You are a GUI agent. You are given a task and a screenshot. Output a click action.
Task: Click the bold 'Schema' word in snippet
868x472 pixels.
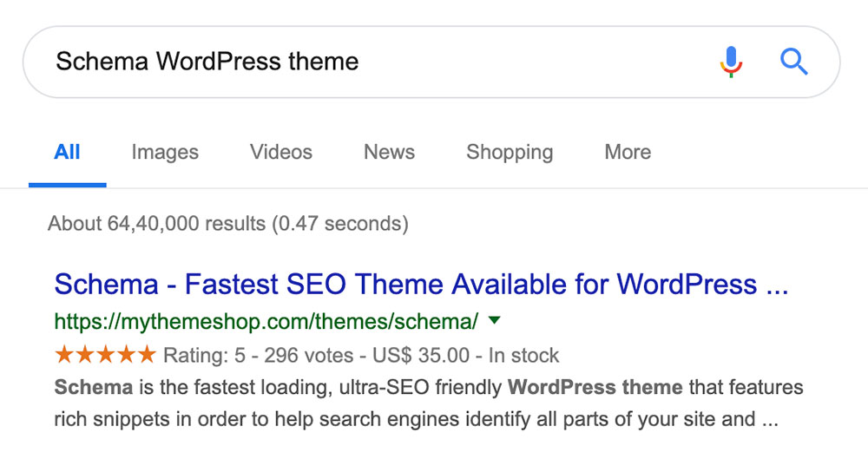point(94,387)
